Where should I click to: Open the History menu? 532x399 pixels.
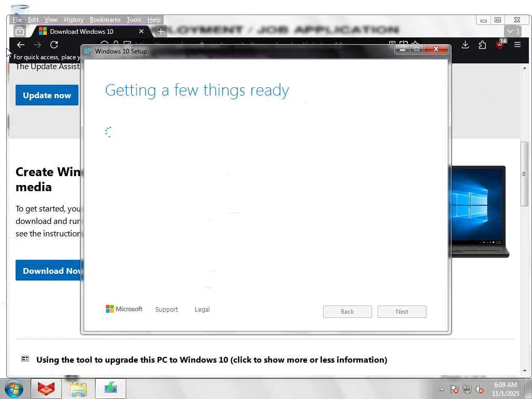tap(74, 20)
